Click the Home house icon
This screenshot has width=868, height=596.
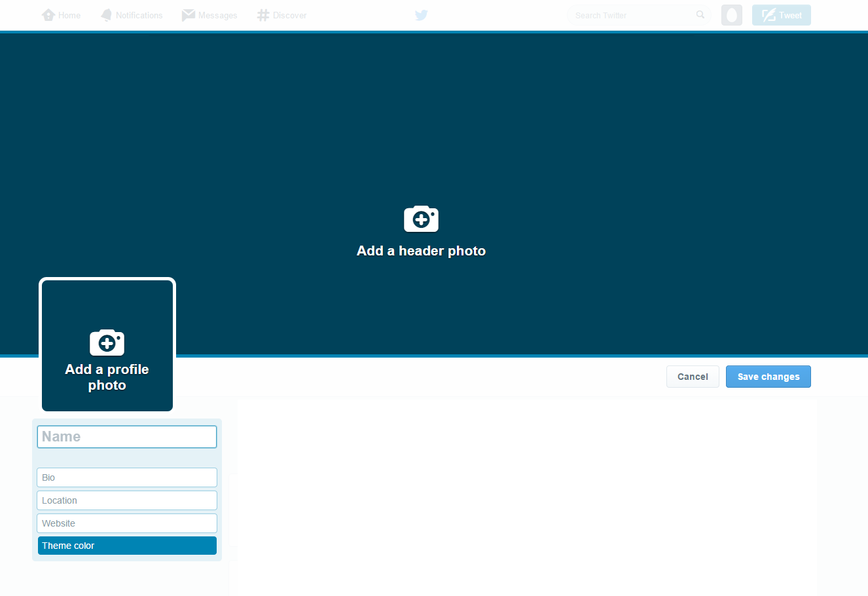48,15
